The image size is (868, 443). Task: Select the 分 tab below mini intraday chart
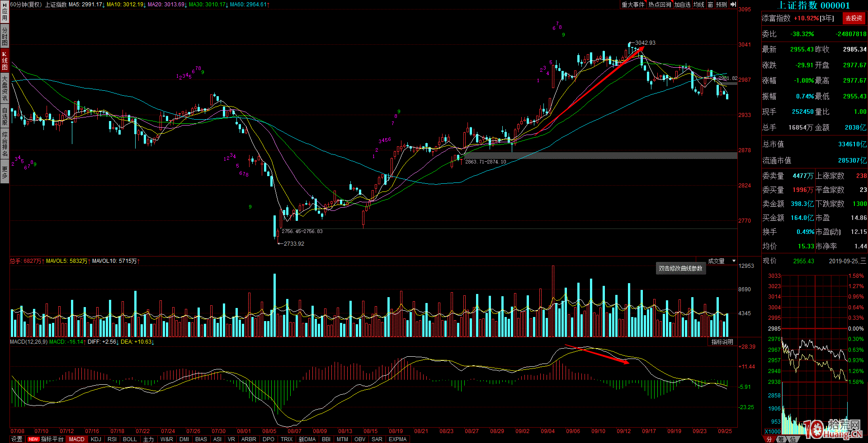(769, 439)
